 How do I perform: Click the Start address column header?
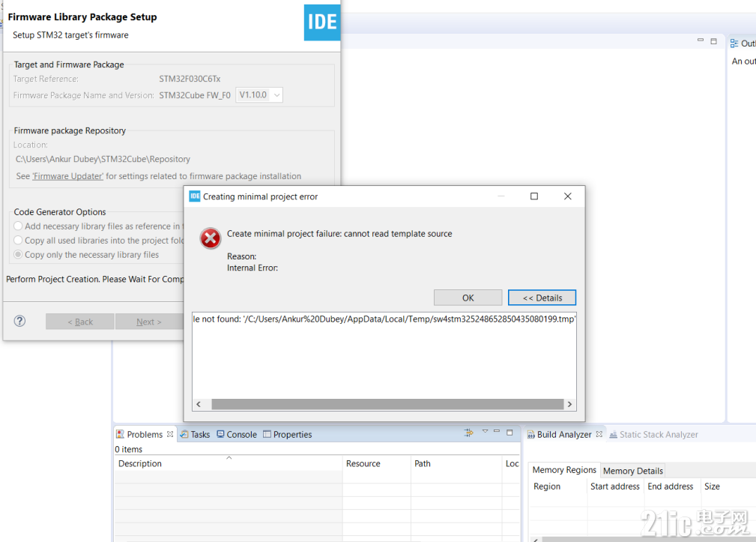615,487
